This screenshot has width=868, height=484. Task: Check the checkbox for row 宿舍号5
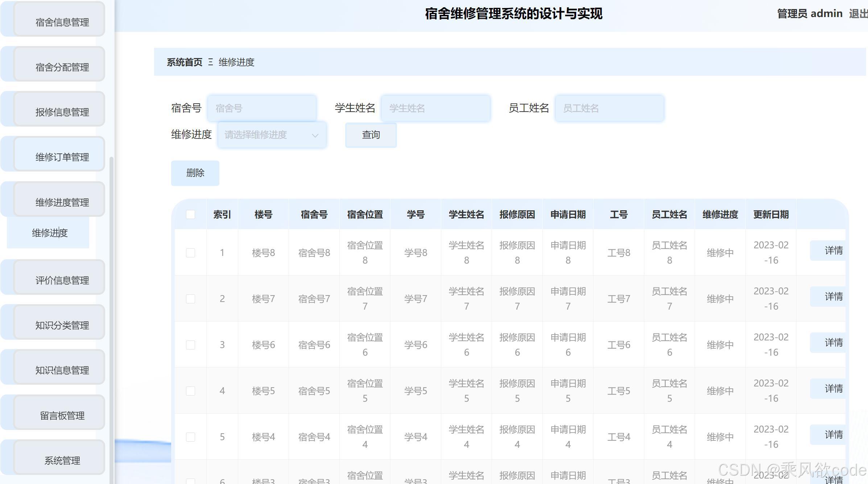point(190,391)
